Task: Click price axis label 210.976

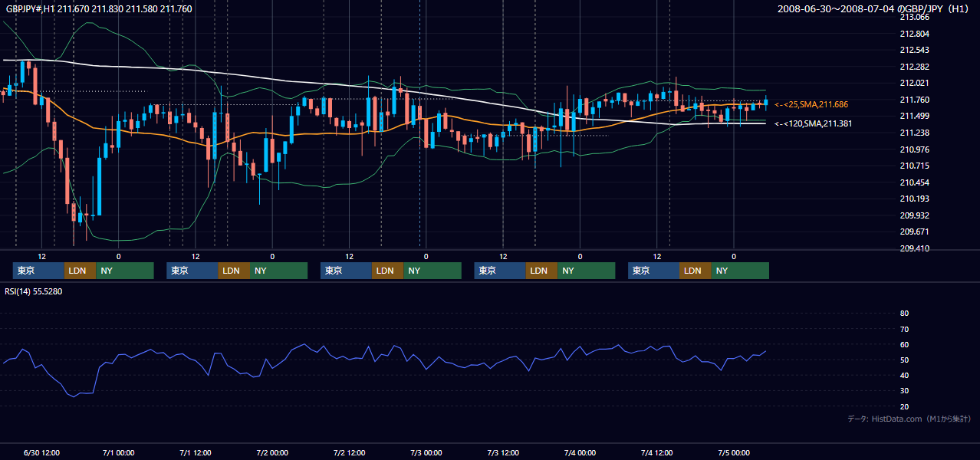Action: [913, 149]
